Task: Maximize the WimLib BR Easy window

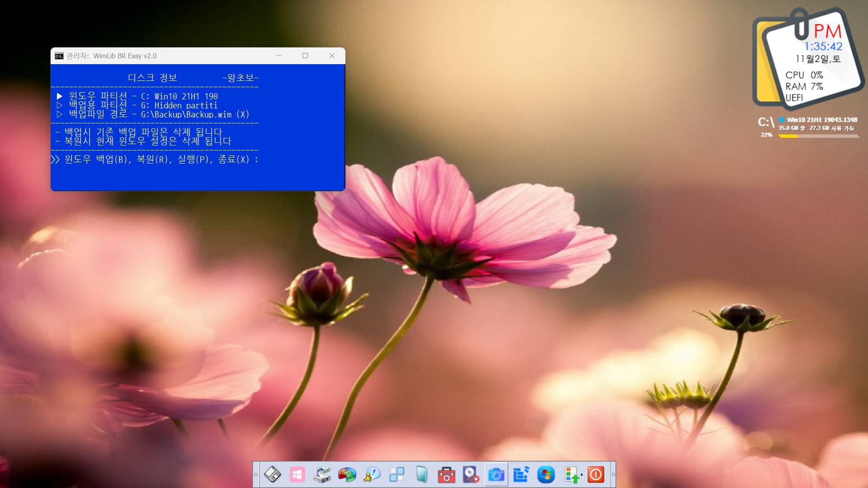Action: pos(305,56)
